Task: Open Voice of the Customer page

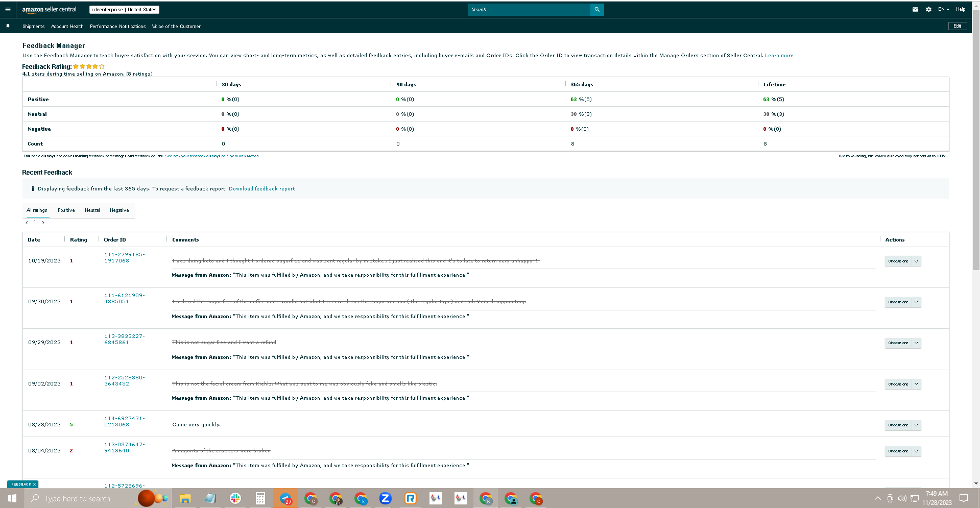Action: 176,27
